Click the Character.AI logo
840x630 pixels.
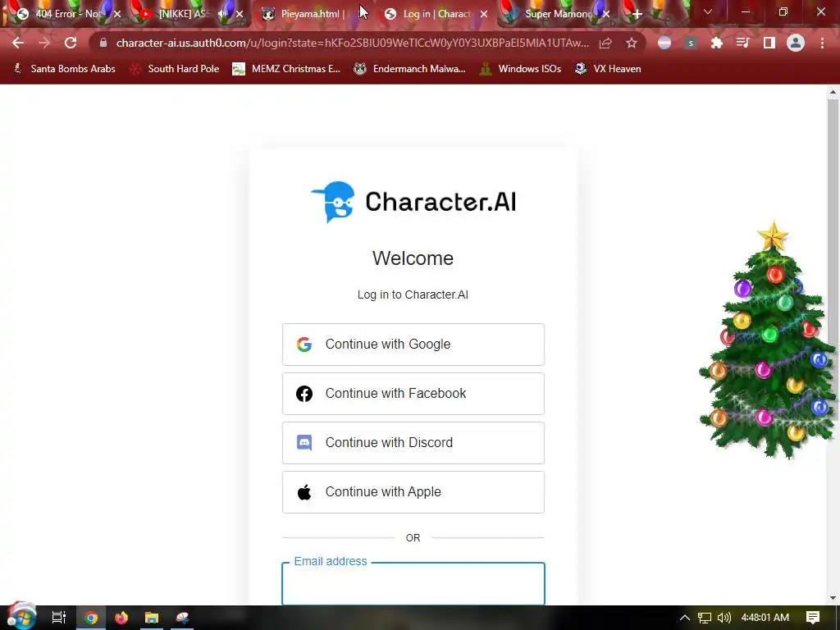tap(413, 202)
